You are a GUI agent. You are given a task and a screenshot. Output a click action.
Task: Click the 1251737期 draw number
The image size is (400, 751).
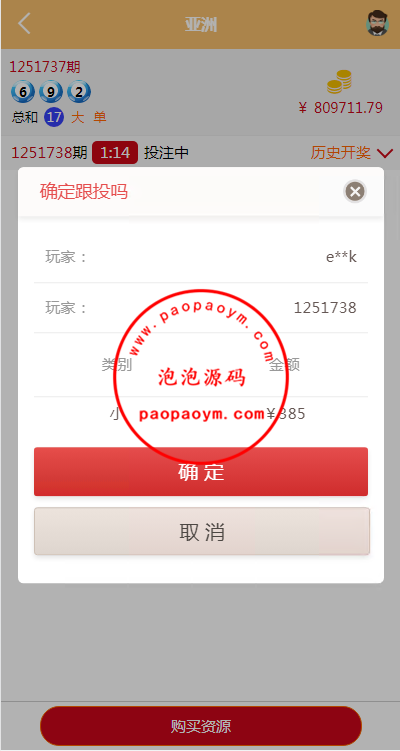click(x=45, y=67)
